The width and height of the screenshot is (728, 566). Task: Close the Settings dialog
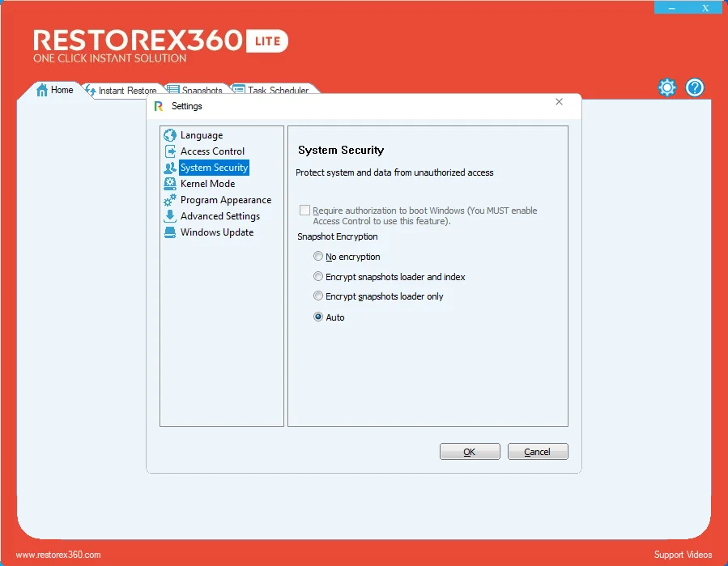(559, 102)
